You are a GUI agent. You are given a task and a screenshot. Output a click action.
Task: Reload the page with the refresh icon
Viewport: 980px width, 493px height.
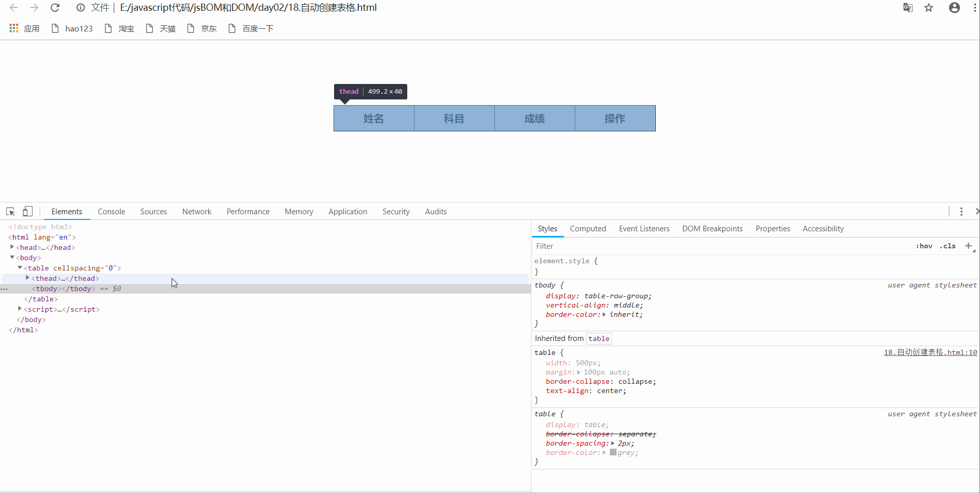[55, 8]
